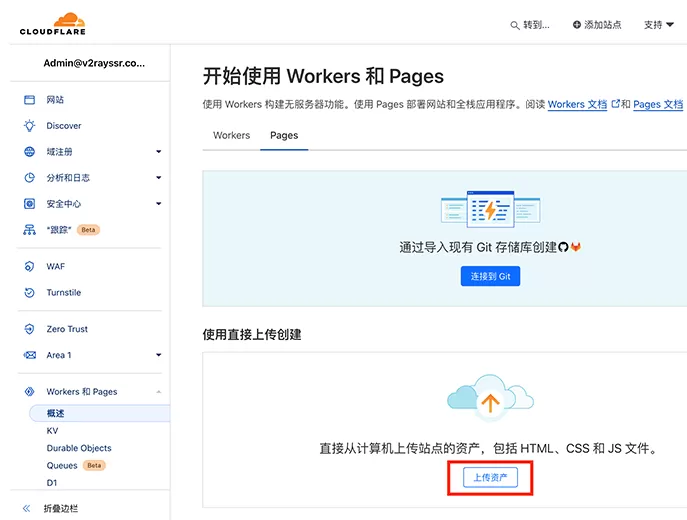Click the Workers 和 Pages diamond icon

(29, 392)
